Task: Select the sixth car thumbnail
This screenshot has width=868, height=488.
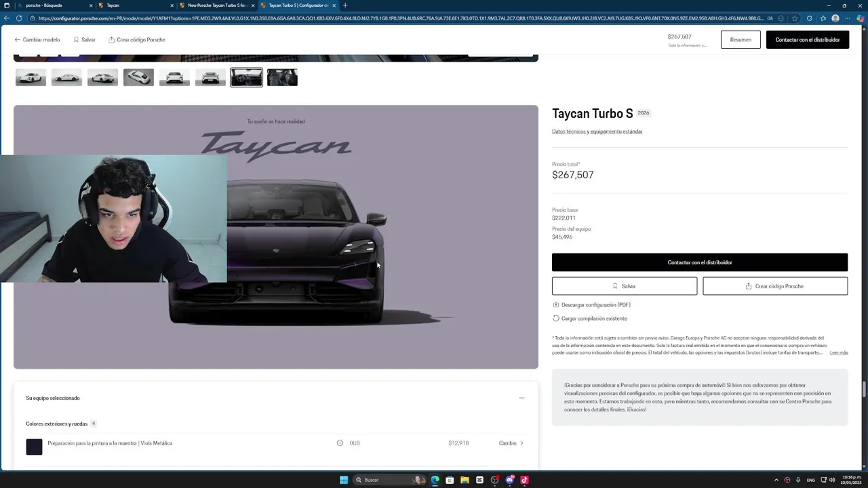Action: 210,77
